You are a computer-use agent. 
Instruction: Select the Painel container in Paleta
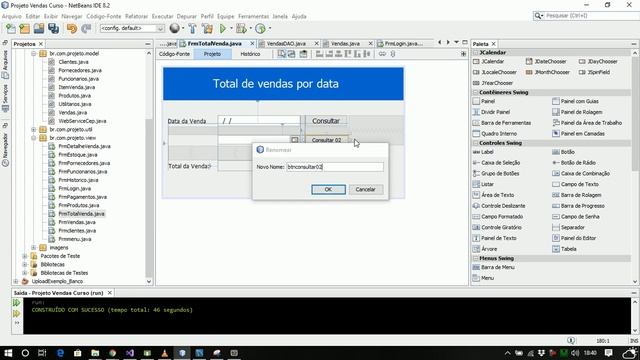pyautogui.click(x=484, y=101)
